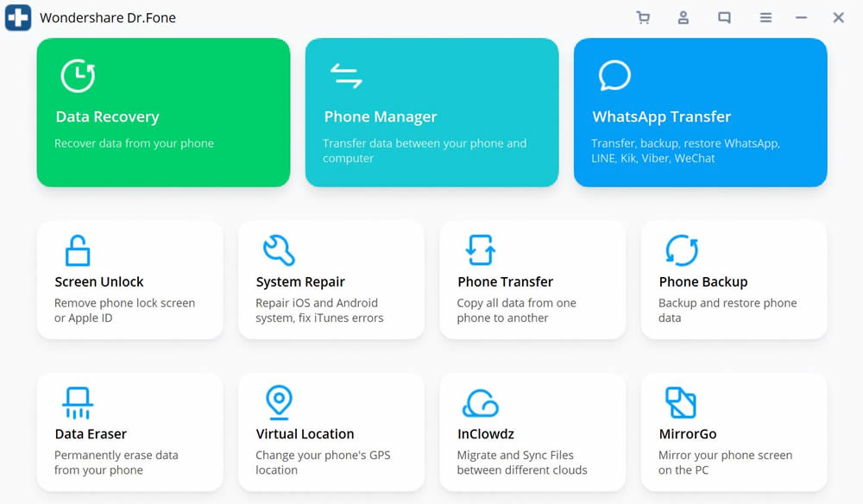
Task: Close the Dr.Fone window
Action: tap(838, 17)
